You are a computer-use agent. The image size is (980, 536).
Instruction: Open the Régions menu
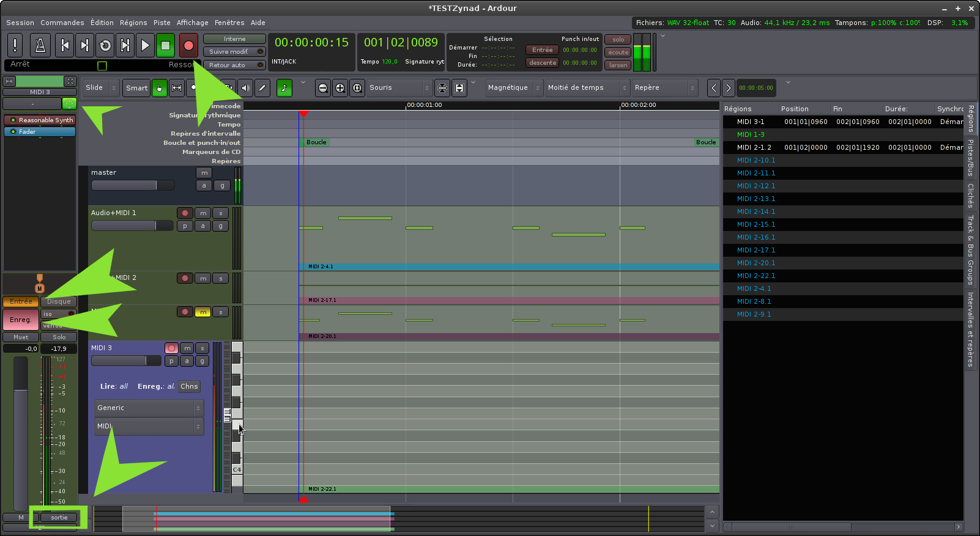[133, 23]
